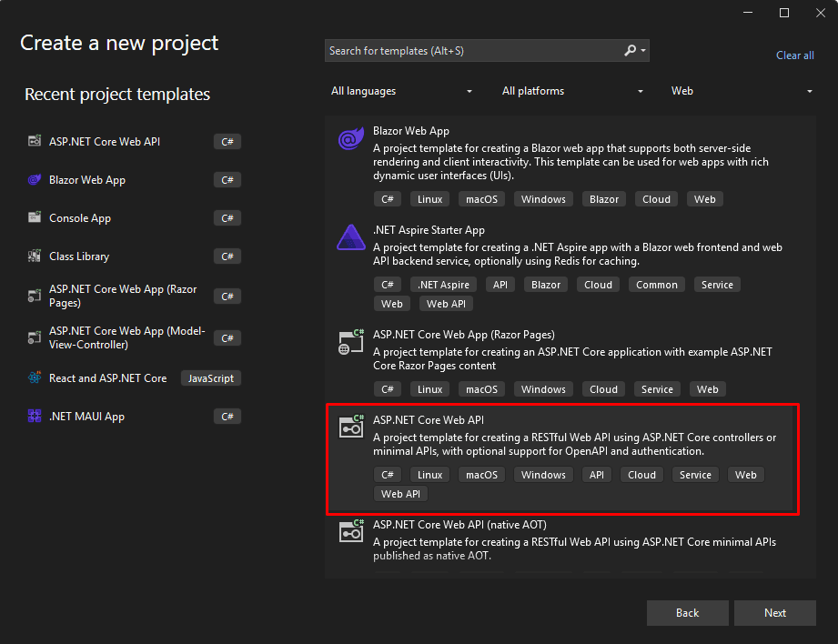The height and width of the screenshot is (644, 838).
Task: Click the Common tag under Aspire Starter App
Action: (x=657, y=285)
